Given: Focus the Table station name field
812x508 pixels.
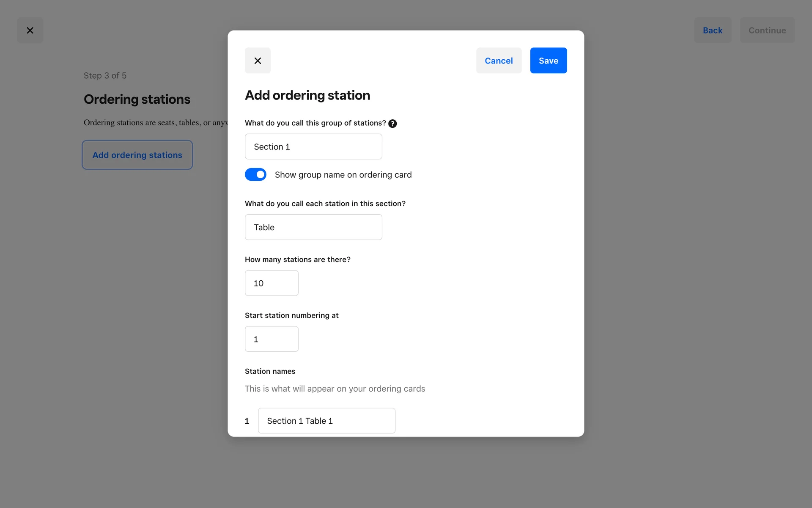Looking at the screenshot, I should pyautogui.click(x=313, y=227).
